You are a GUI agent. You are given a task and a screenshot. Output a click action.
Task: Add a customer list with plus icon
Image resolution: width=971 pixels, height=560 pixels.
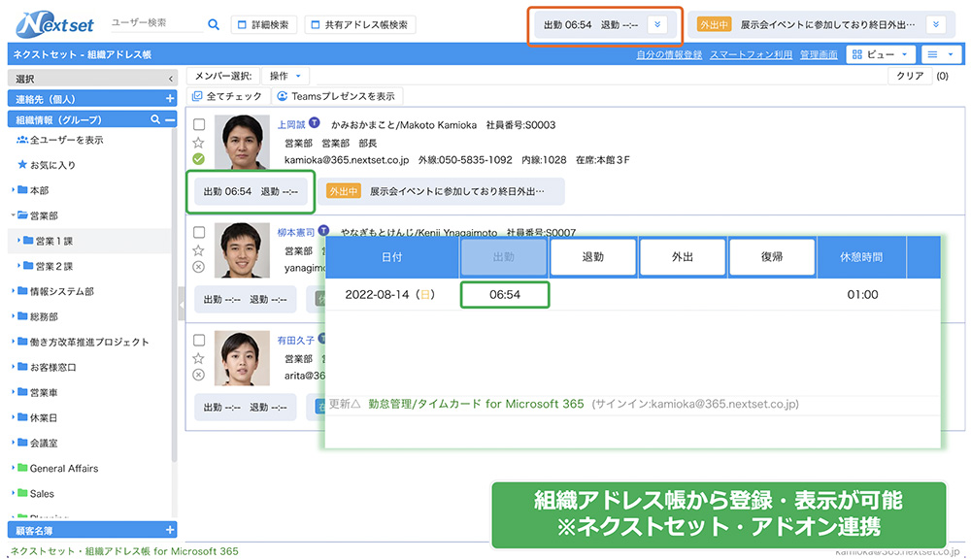pyautogui.click(x=170, y=530)
